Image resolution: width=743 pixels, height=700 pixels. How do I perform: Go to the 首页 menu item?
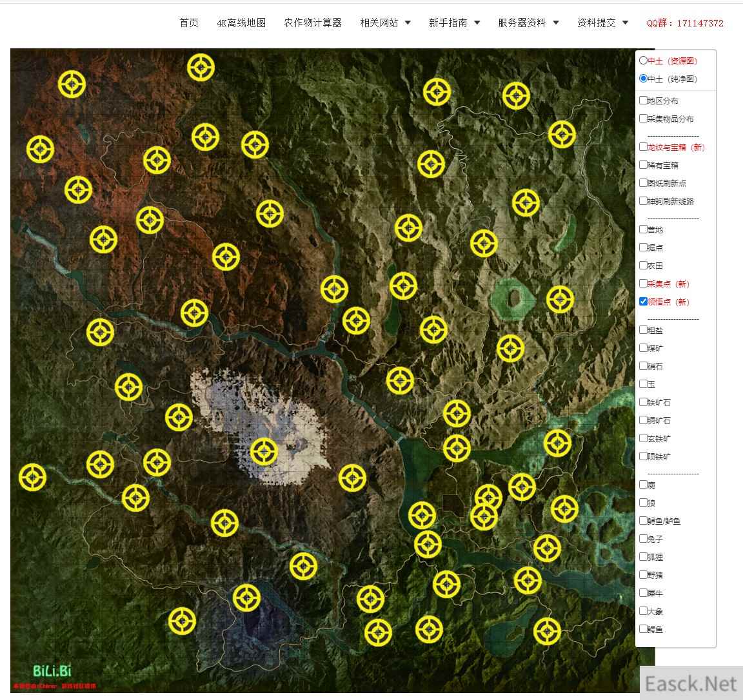[189, 23]
